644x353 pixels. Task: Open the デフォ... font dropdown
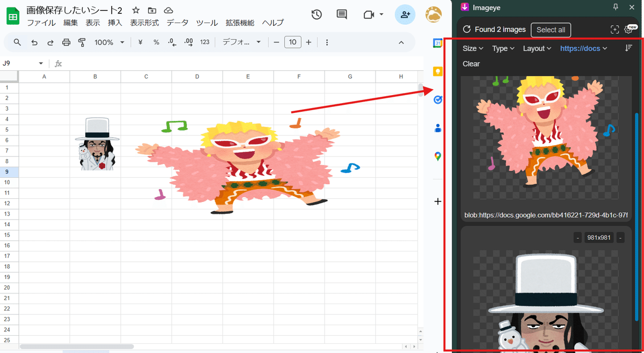[x=241, y=42]
